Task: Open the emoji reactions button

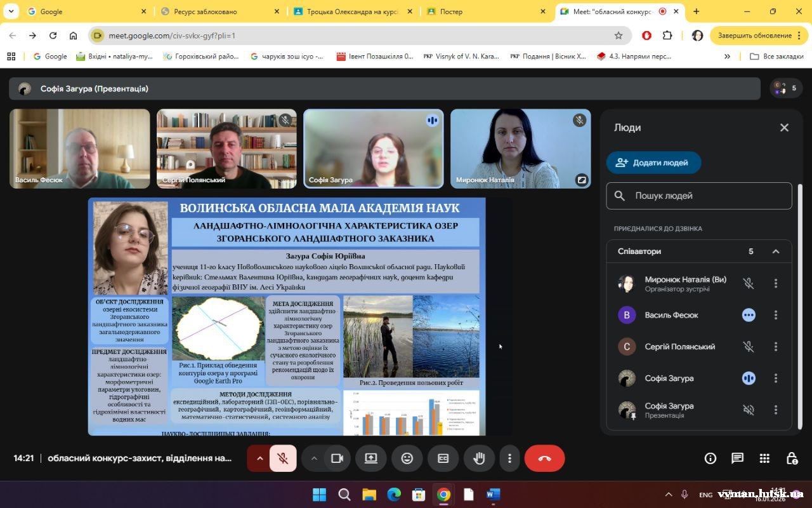Action: 407,458
